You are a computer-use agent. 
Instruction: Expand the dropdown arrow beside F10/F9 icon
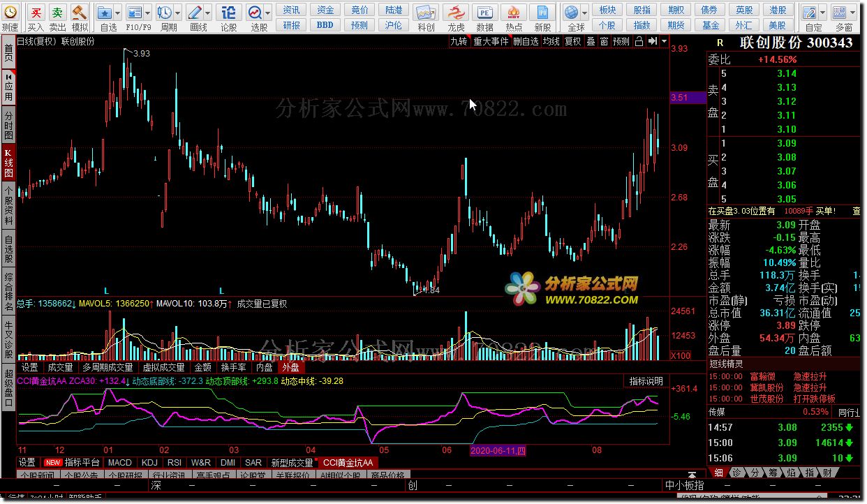click(x=147, y=13)
